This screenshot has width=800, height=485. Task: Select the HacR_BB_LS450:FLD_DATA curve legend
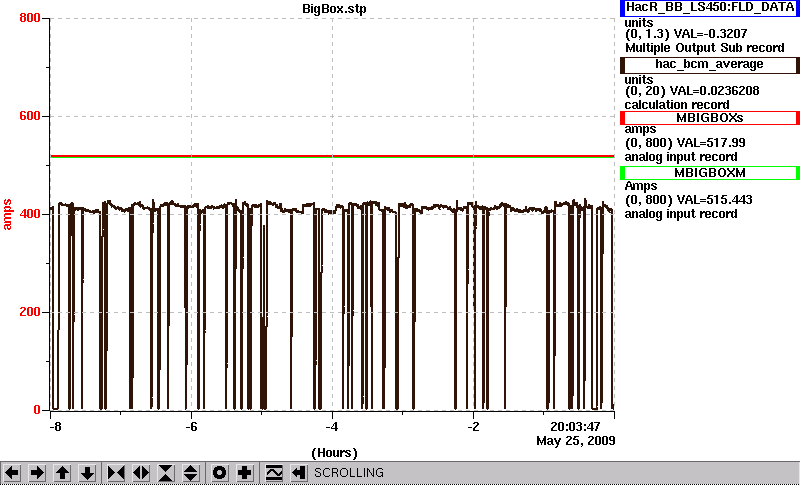pos(710,8)
